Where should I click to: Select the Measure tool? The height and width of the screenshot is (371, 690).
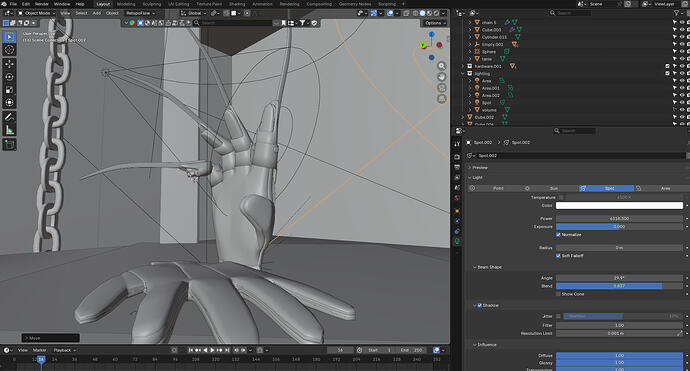(9, 130)
